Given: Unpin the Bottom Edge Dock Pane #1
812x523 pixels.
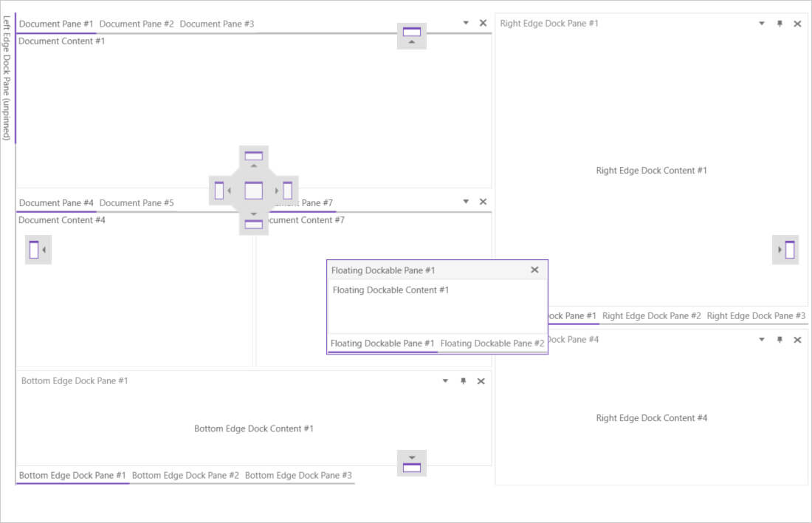Looking at the screenshot, I should [x=464, y=381].
